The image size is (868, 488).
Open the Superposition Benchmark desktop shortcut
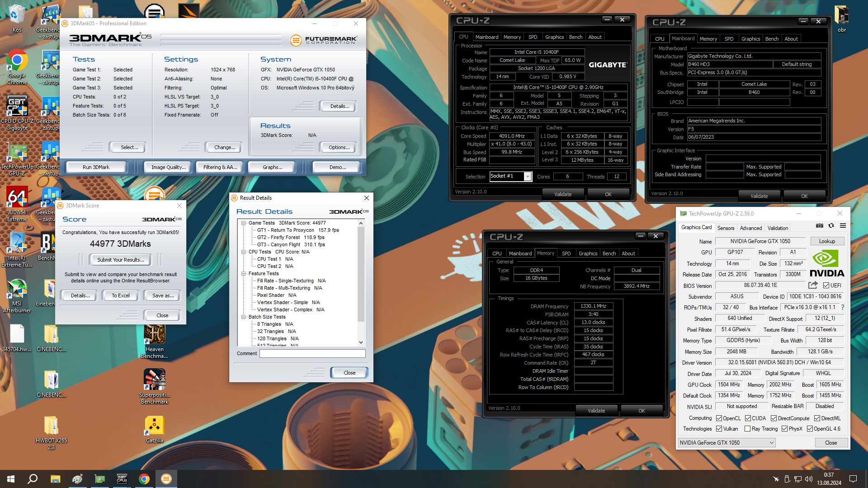[x=154, y=387]
